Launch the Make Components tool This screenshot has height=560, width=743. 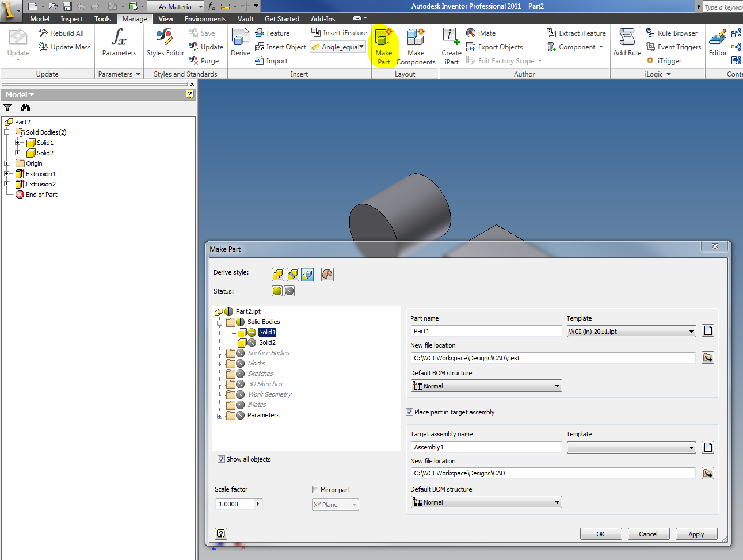pyautogui.click(x=416, y=46)
